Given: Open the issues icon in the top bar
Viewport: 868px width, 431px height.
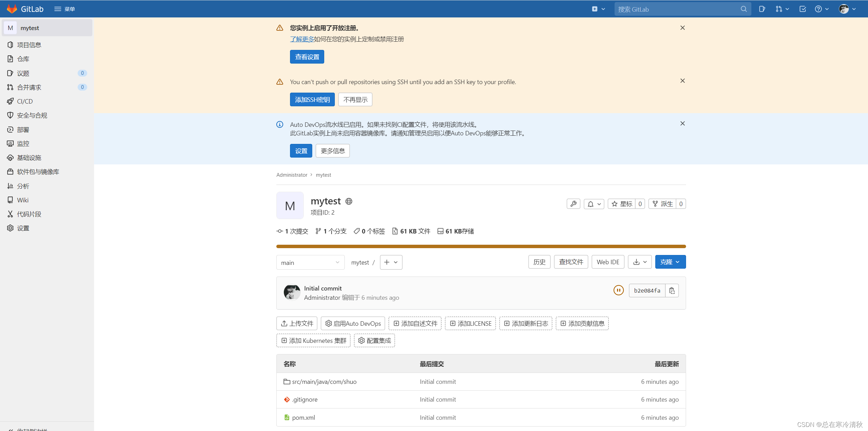Looking at the screenshot, I should coord(762,9).
